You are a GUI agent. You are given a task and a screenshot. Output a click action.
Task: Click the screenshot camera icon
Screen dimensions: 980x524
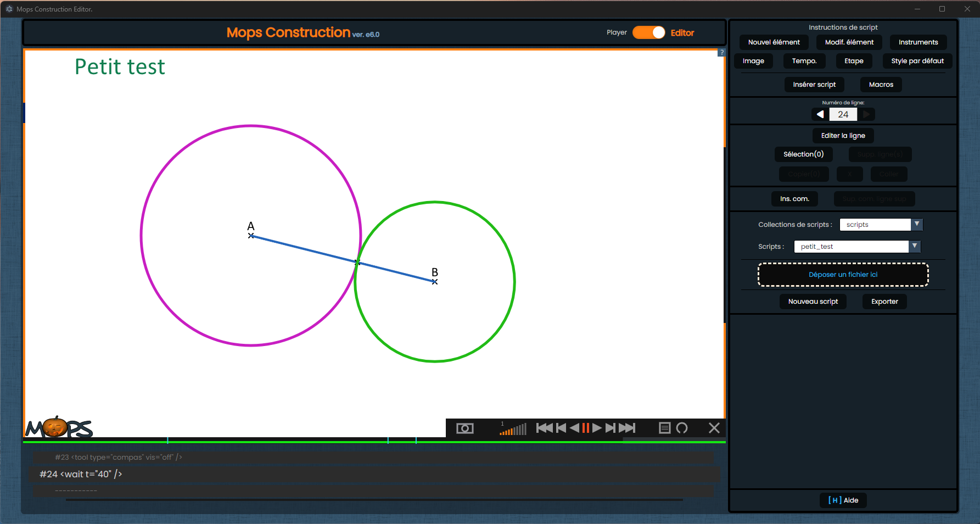click(464, 428)
